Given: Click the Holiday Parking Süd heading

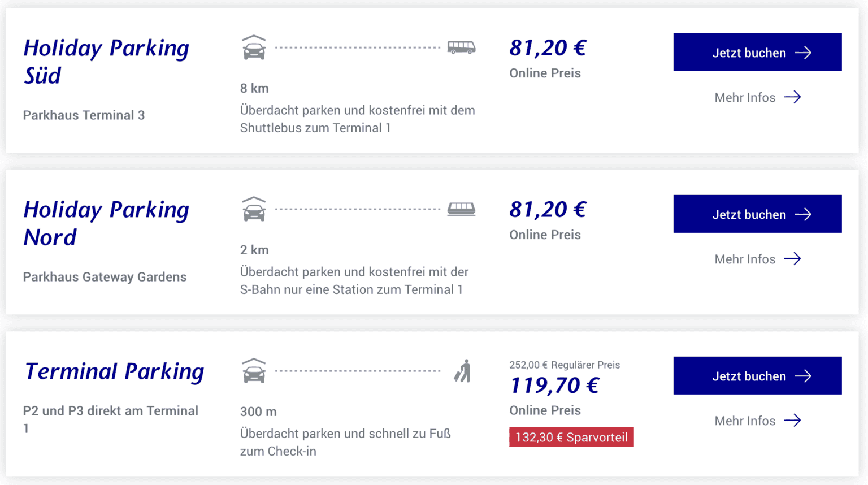Looking at the screenshot, I should [x=106, y=62].
